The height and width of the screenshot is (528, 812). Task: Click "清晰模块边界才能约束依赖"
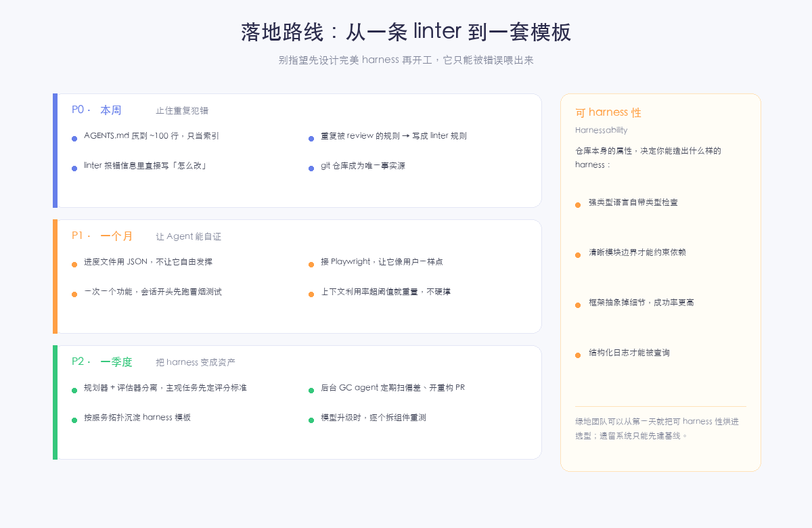point(637,252)
